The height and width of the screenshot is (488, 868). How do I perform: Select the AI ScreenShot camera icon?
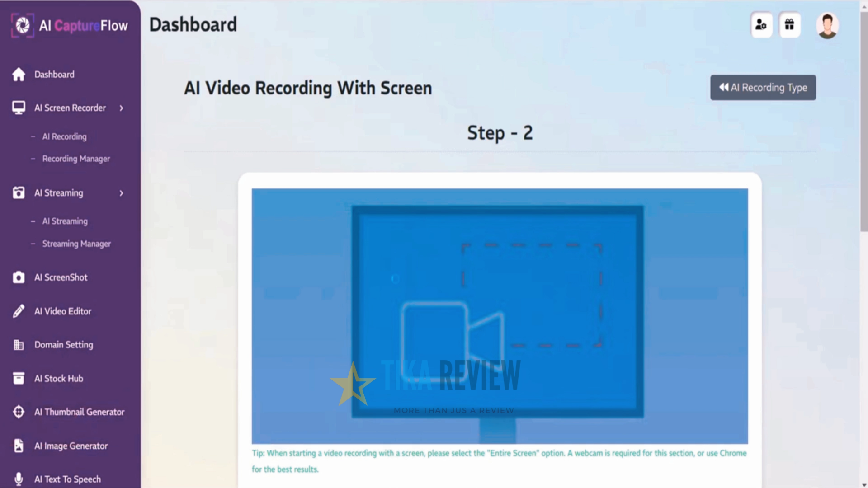click(19, 277)
